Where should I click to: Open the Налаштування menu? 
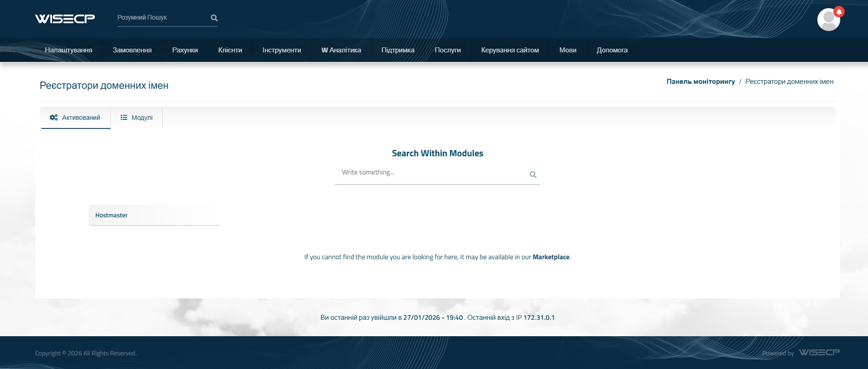(x=68, y=50)
